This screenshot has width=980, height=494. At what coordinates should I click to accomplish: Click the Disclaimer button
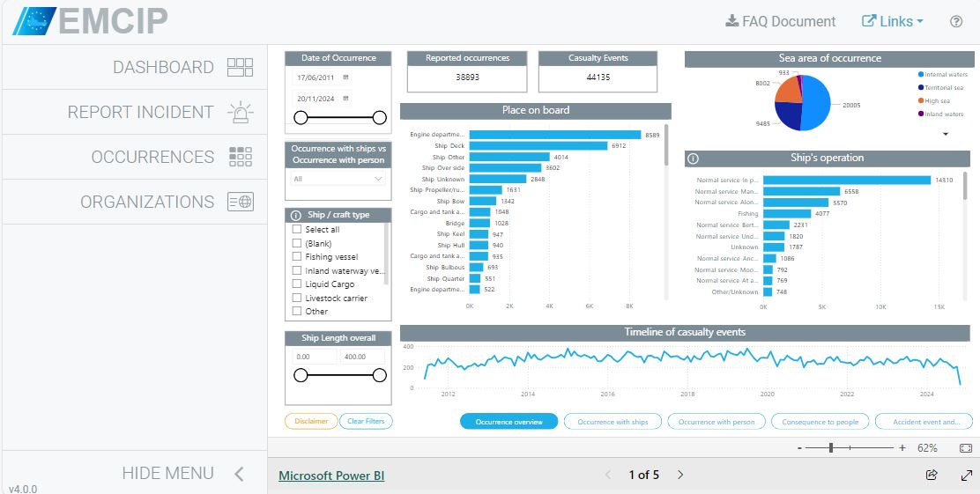311,421
